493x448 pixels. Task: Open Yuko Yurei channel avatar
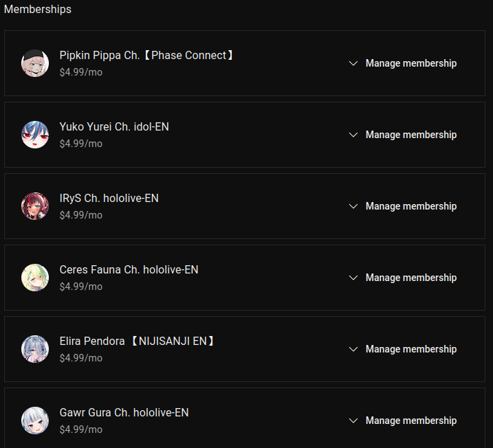coord(35,135)
